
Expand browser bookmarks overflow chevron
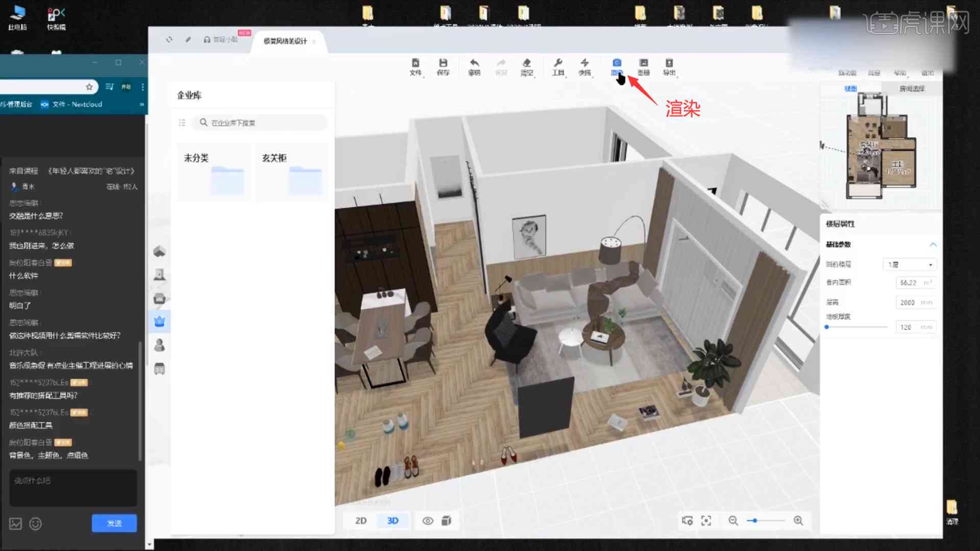point(141,104)
